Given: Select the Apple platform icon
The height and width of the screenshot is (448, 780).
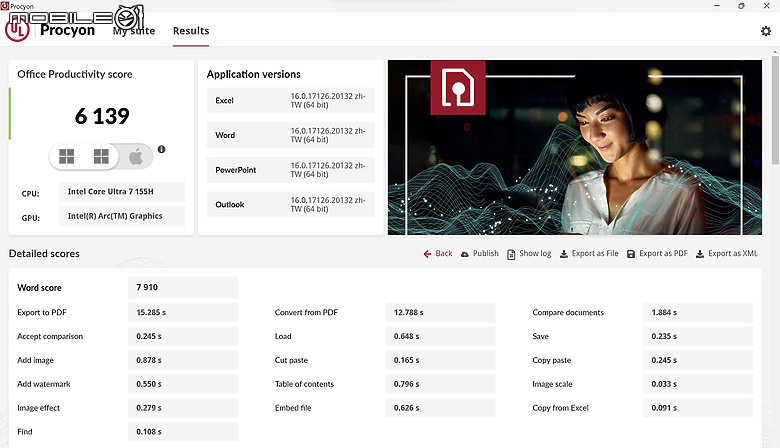Looking at the screenshot, I should point(136,157).
